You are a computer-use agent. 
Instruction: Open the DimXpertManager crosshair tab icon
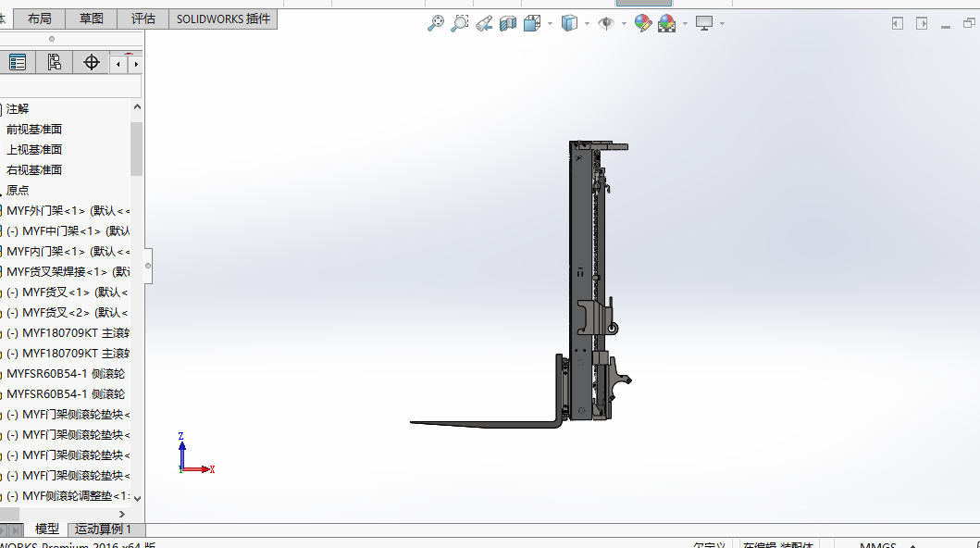click(91, 62)
